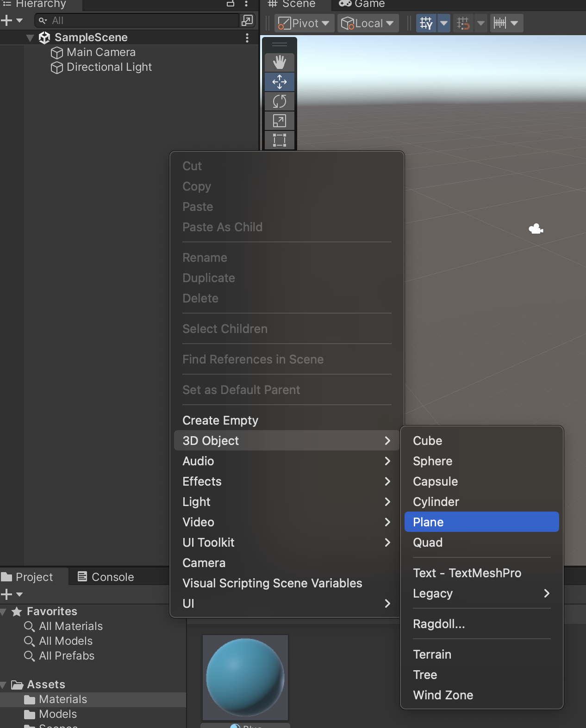Screen dimensions: 586x728
Task: Collapse the SampleScene tree arrow
Action: click(30, 38)
